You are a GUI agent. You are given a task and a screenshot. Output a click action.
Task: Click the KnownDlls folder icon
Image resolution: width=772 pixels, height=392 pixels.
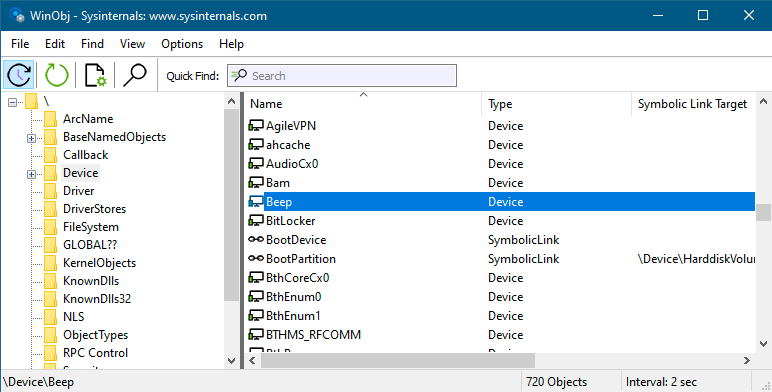coord(50,281)
